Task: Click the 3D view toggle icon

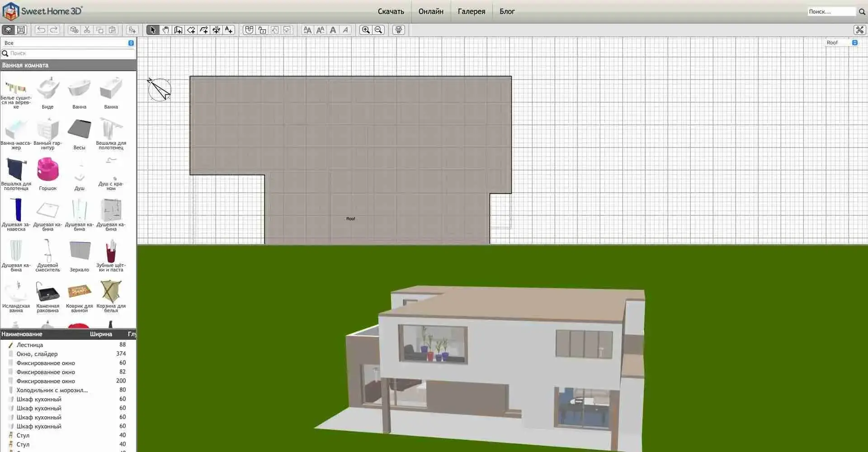Action: click(8, 30)
